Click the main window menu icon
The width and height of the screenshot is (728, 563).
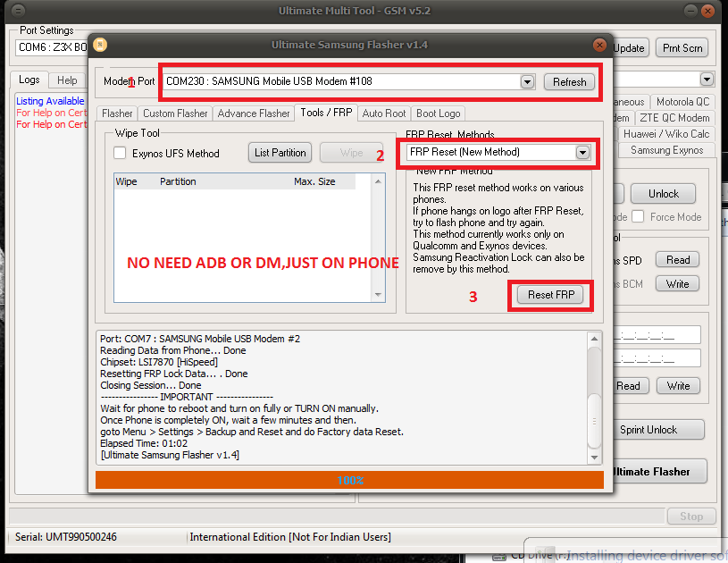click(18, 10)
